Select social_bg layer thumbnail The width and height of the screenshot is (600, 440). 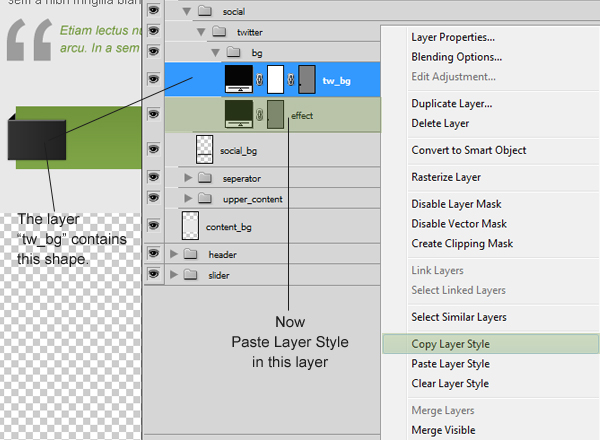pyautogui.click(x=204, y=149)
